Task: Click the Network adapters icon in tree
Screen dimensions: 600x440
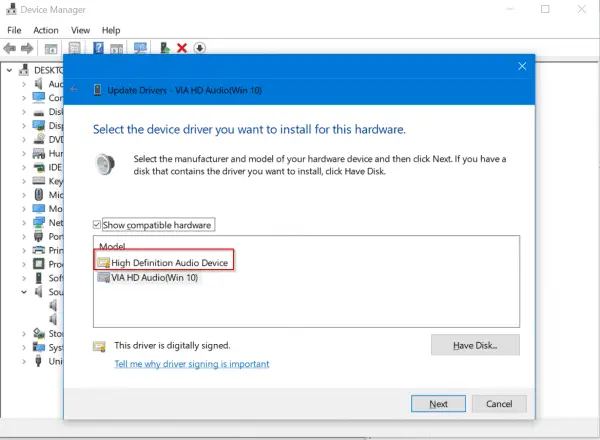Action: [39, 222]
